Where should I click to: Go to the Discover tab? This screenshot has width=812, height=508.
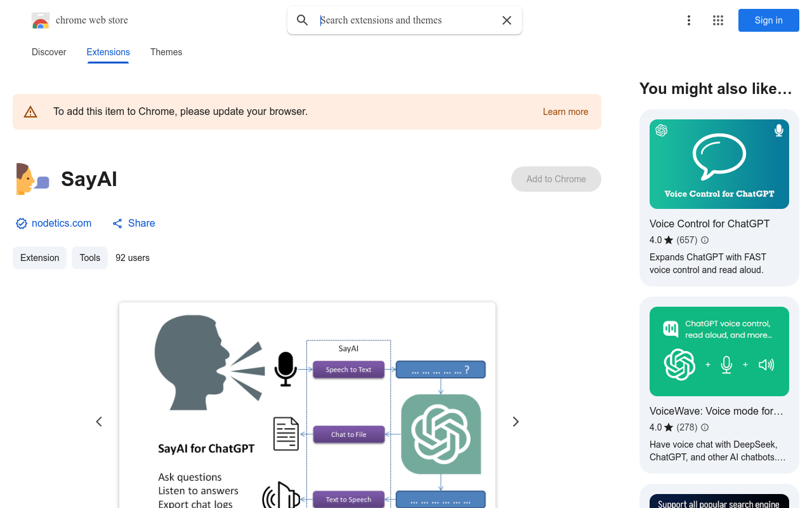pyautogui.click(x=49, y=52)
